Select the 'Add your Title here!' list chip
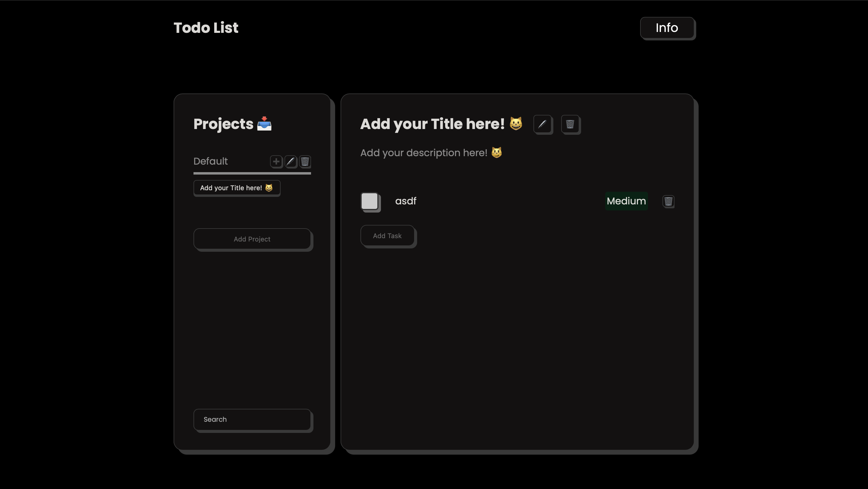Screen dimensions: 868x489 (237, 188)
